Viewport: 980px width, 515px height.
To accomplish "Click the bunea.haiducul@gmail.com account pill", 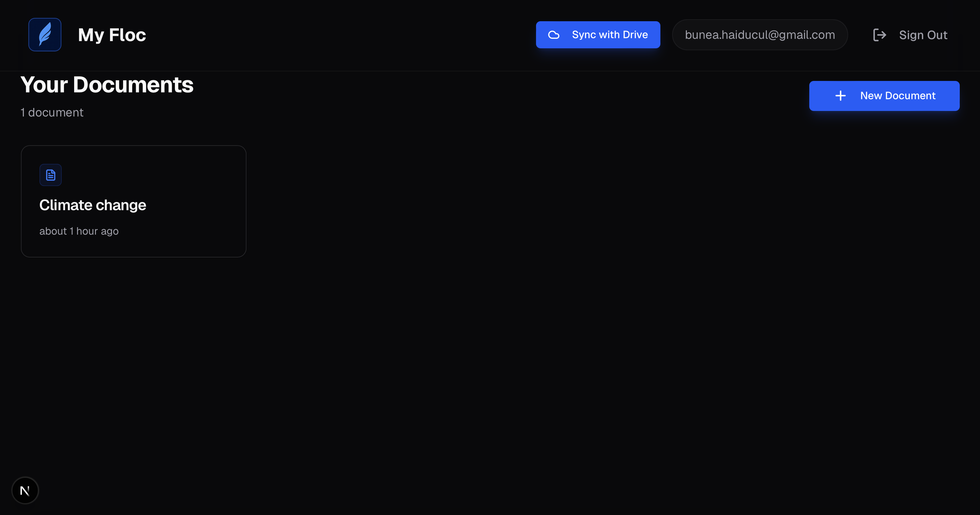I will pos(760,35).
